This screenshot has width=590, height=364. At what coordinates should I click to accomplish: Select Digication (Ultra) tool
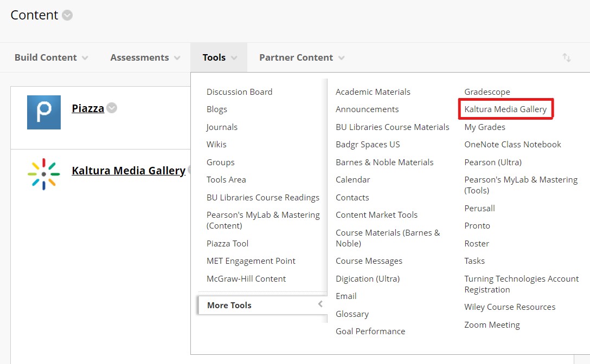368,278
